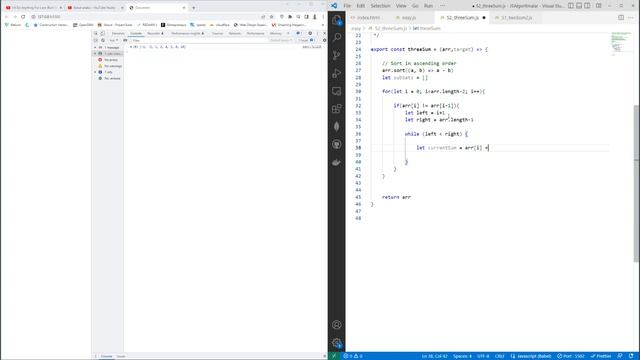Switch to the DevTools Sources tab
Viewport: 640px width, 360px height.
[x=218, y=33]
